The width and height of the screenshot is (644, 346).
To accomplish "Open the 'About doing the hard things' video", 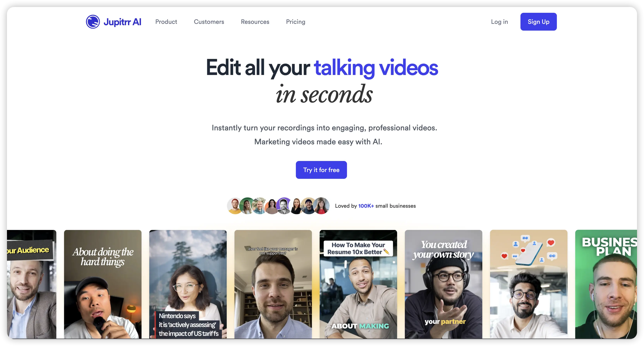I will point(102,284).
